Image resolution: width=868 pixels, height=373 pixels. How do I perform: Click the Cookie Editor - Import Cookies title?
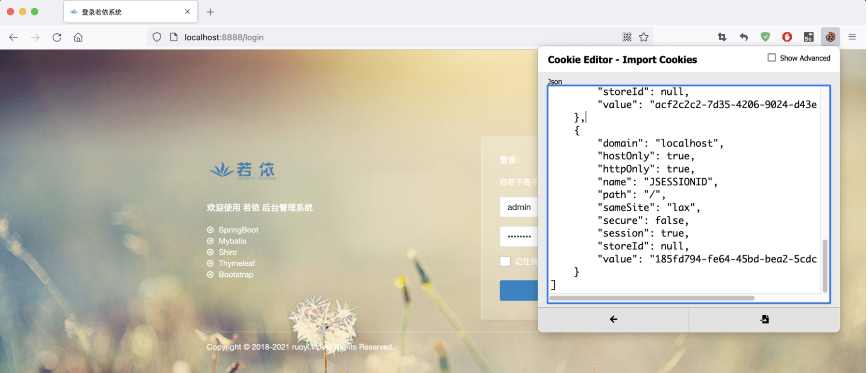pos(622,60)
